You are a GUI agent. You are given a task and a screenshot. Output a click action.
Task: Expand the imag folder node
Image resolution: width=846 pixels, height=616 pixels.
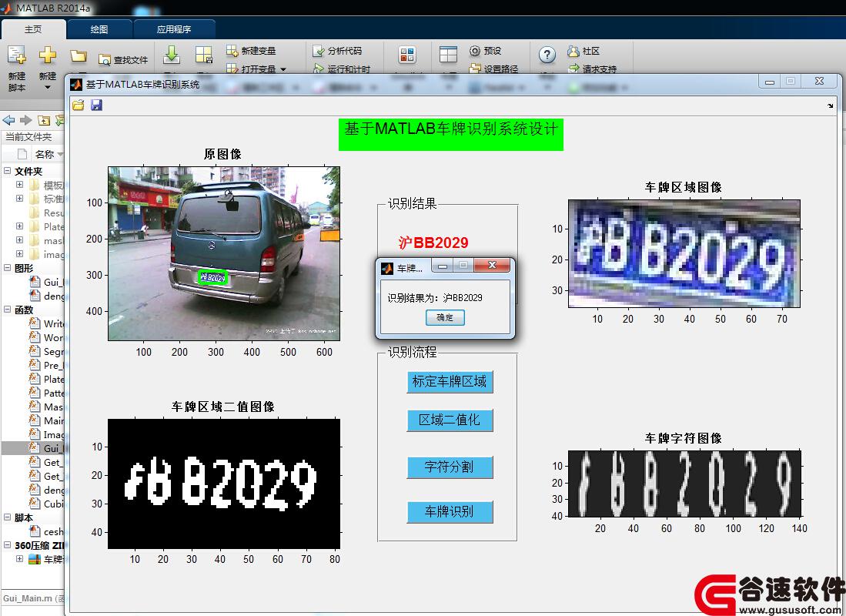19,254
